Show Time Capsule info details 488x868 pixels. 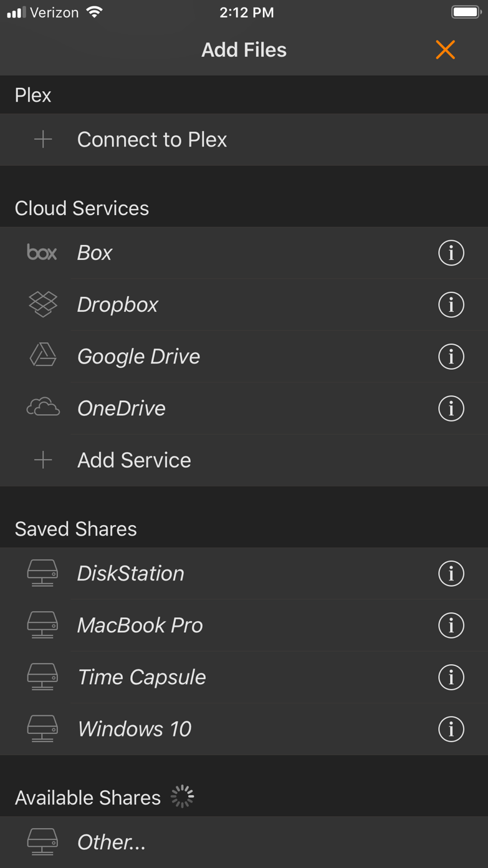tap(451, 677)
